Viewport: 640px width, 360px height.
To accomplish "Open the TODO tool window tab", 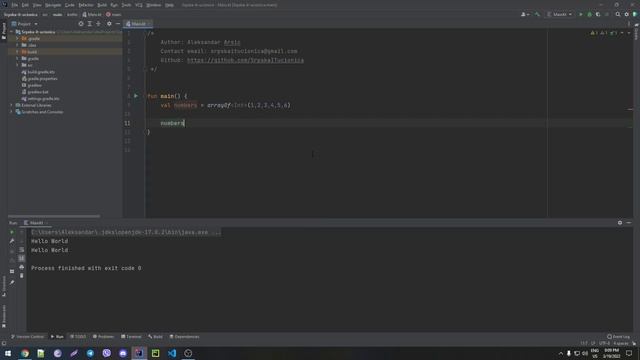I will point(78,337).
